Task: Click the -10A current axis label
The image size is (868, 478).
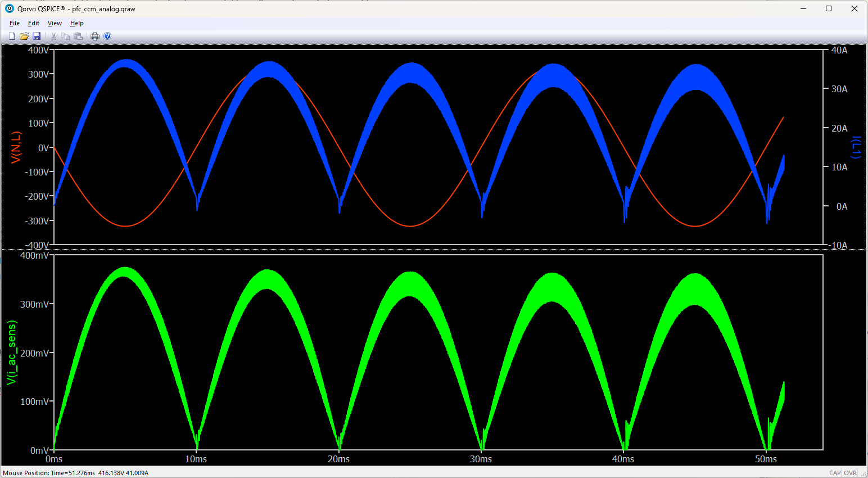Action: point(838,245)
